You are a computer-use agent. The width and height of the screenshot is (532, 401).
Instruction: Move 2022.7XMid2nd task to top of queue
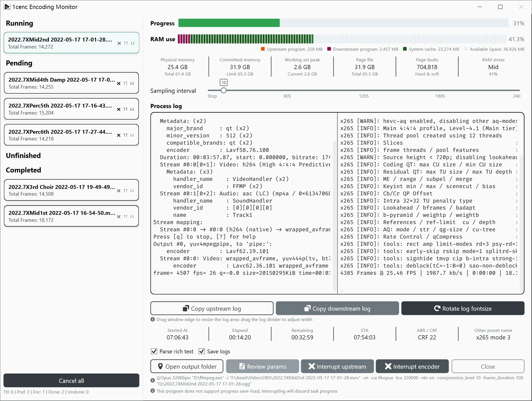(x=126, y=43)
